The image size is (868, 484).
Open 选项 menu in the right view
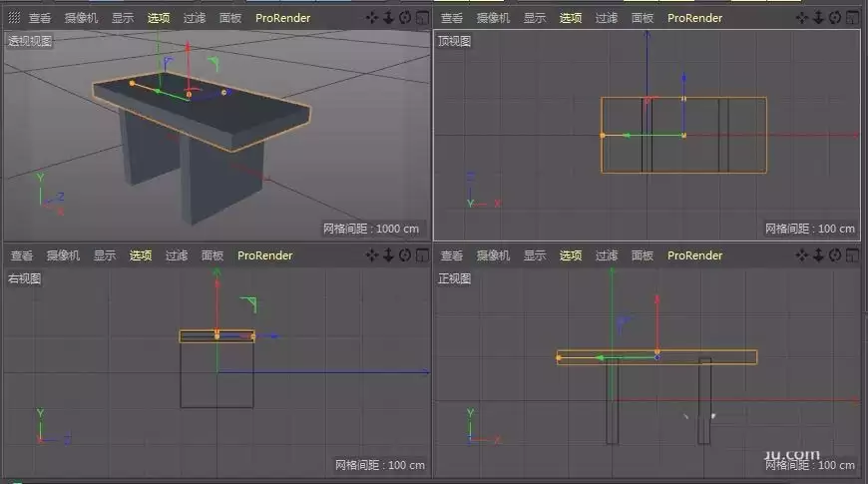click(x=141, y=255)
